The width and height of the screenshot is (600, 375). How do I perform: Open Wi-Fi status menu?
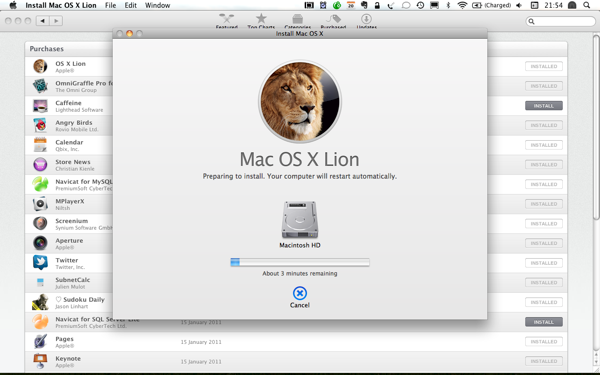tap(462, 5)
